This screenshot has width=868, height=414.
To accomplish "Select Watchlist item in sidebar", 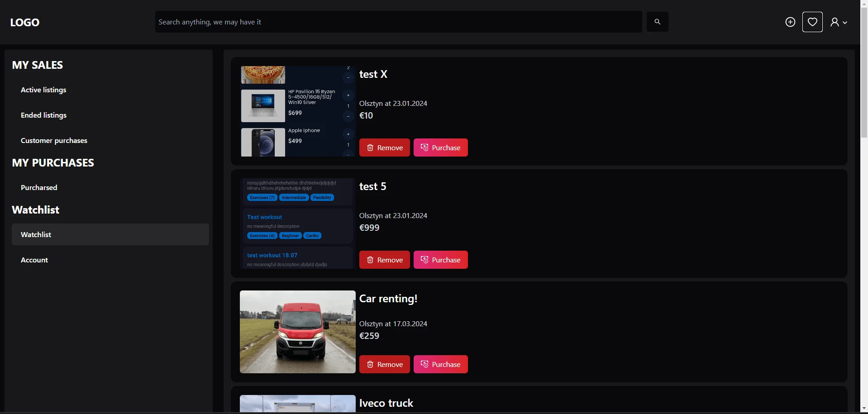I will click(x=110, y=234).
